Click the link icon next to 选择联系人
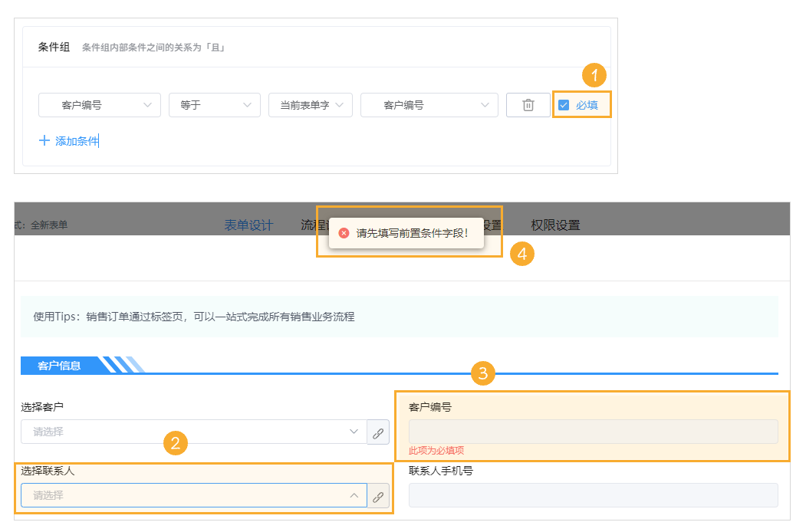 378,495
